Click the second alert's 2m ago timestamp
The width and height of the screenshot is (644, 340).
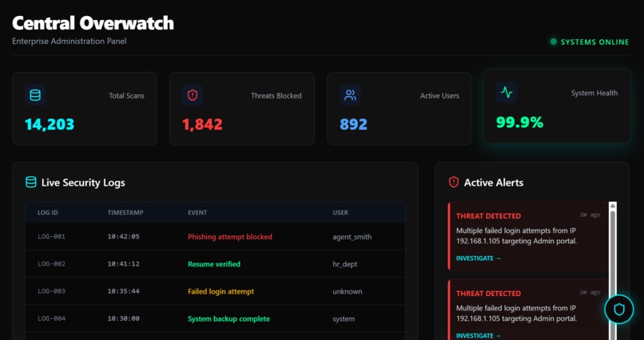click(x=590, y=292)
